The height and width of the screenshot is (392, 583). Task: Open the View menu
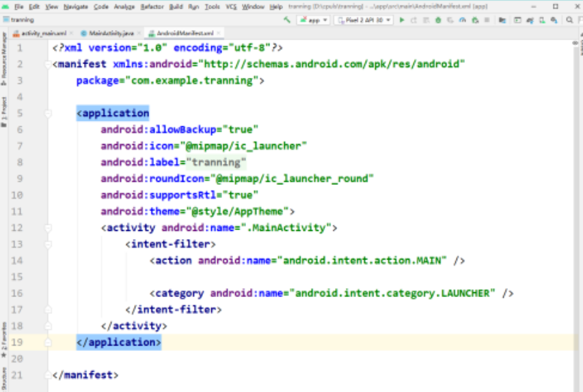(51, 7)
